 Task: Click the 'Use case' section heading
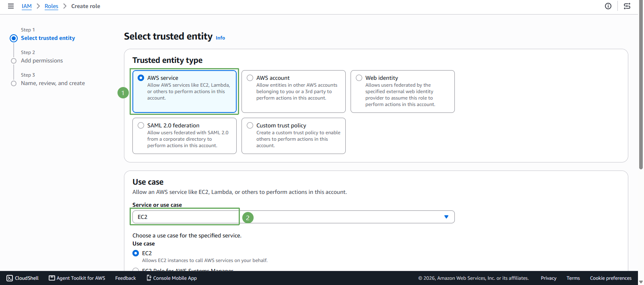(148, 182)
